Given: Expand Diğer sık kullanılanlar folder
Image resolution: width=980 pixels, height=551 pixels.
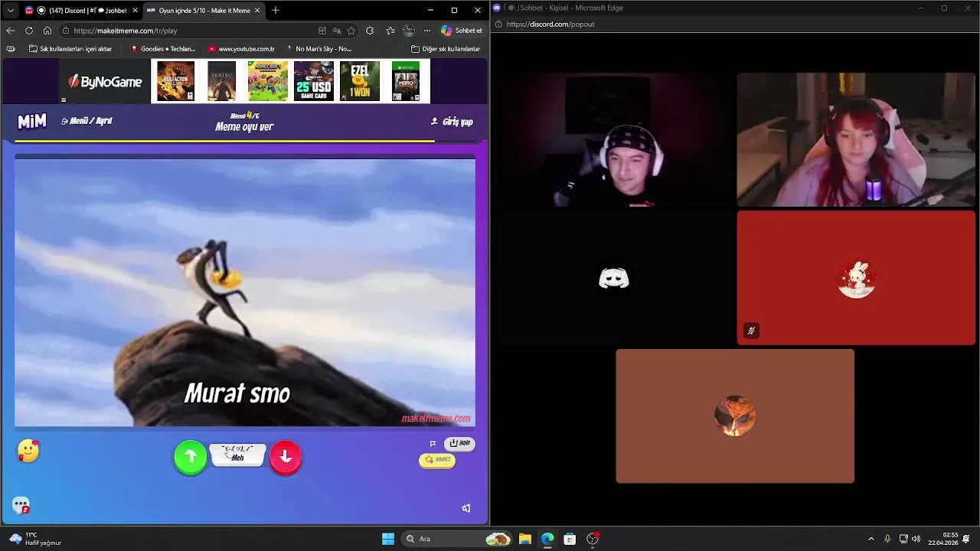Looking at the screenshot, I should (x=446, y=49).
